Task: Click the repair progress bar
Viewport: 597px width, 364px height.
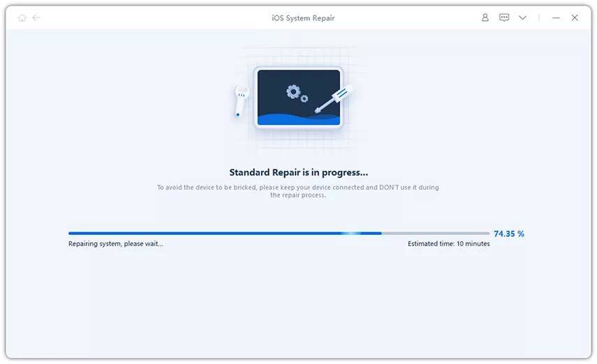Action: (279, 233)
